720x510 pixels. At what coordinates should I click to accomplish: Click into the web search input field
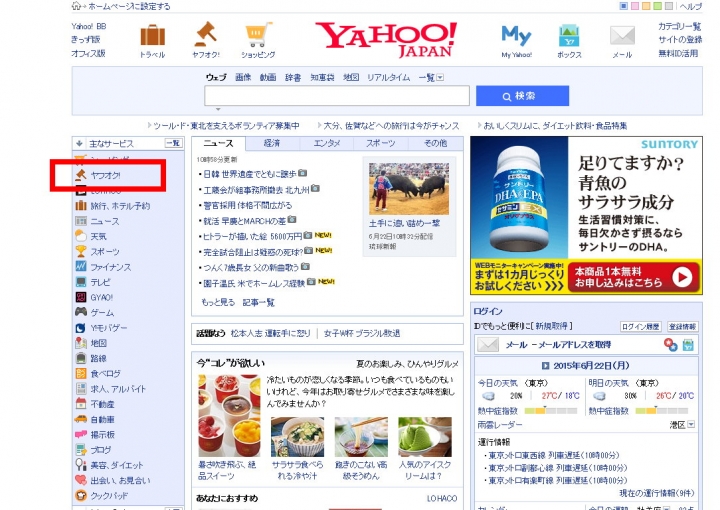click(337, 95)
